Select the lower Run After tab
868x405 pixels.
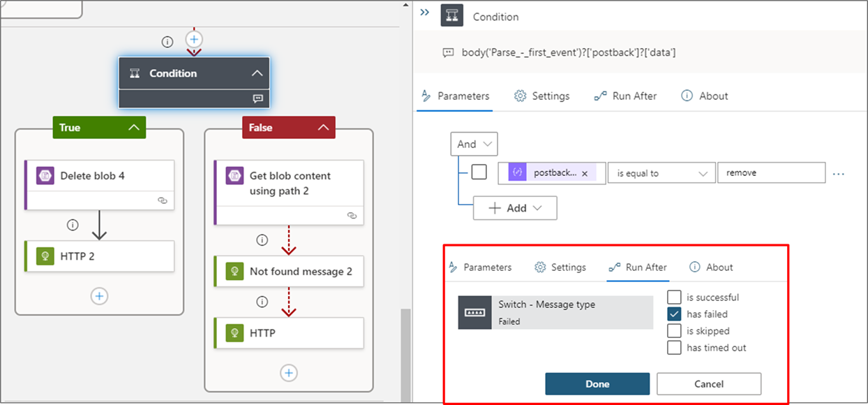(638, 267)
